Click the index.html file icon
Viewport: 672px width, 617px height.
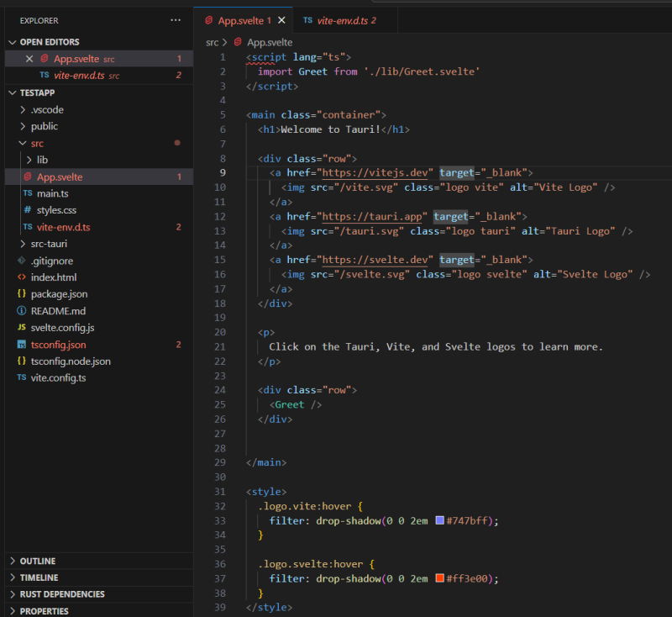[x=22, y=277]
